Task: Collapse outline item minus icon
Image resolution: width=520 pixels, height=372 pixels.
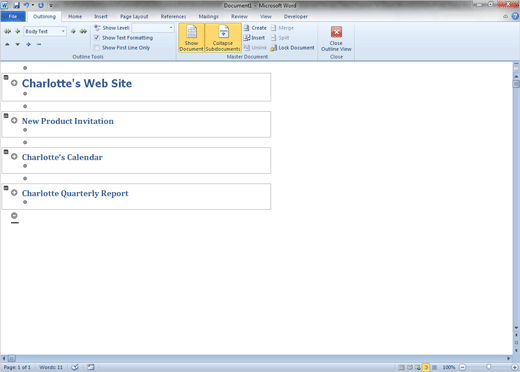Action: click(x=39, y=44)
